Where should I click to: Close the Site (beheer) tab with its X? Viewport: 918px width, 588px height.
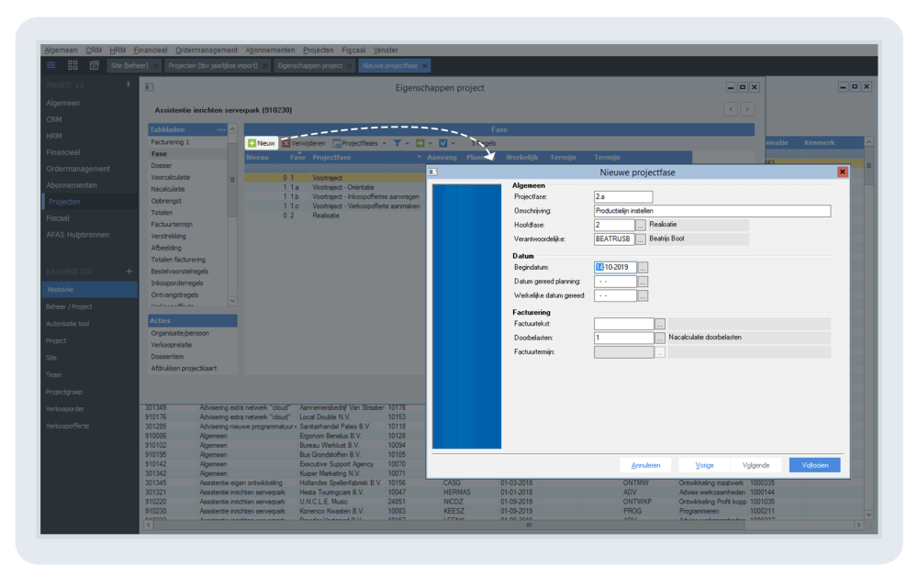coord(156,65)
